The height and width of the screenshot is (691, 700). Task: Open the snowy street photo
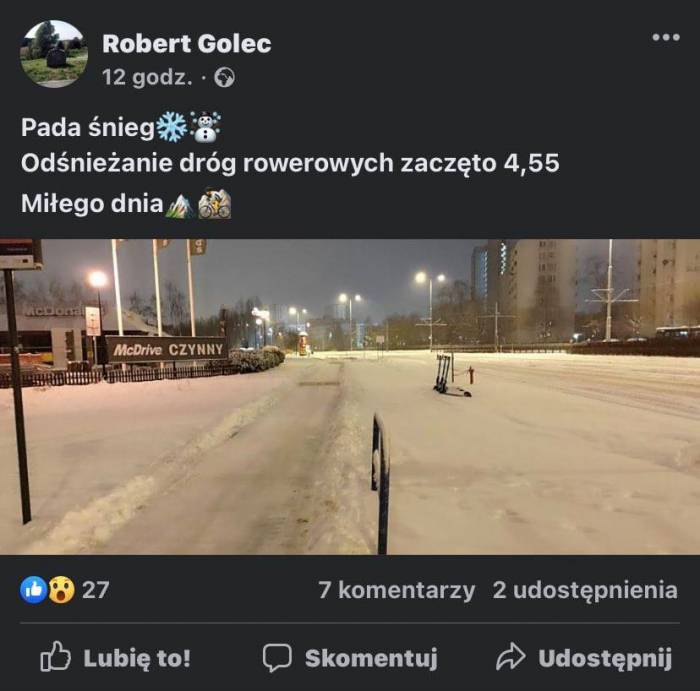point(350,397)
